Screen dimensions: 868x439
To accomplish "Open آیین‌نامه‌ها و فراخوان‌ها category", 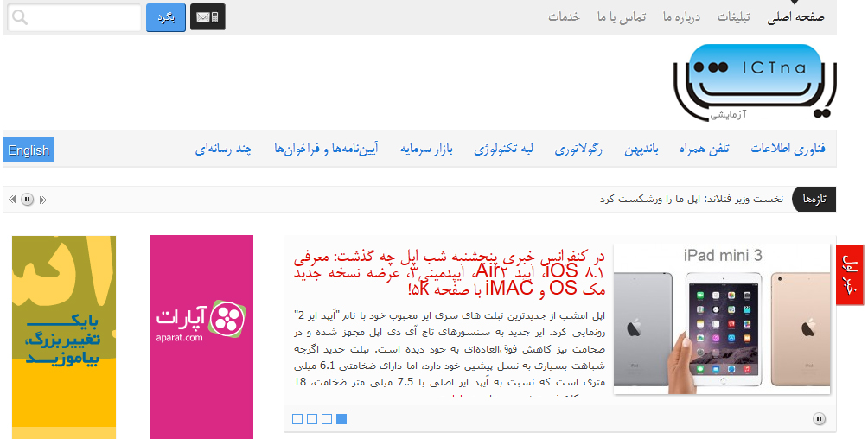I will [325, 149].
